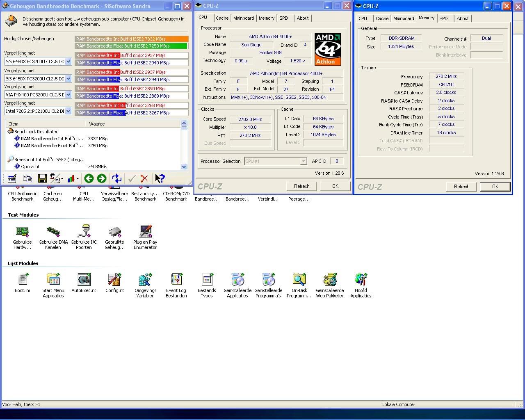The width and height of the screenshot is (525, 420).
Task: Open dropdown arrow beside the bar chart icon
Action: (x=78, y=179)
